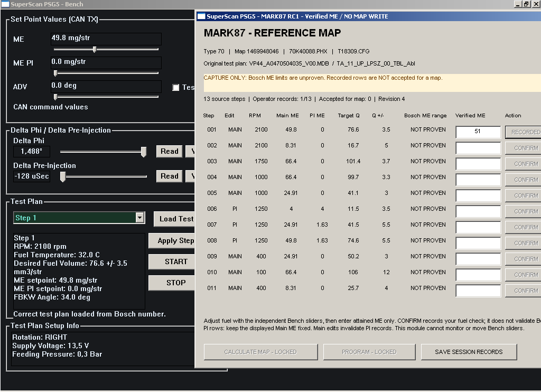
Task: Open the Step 1 test plan dropdown
Action: click(x=139, y=217)
